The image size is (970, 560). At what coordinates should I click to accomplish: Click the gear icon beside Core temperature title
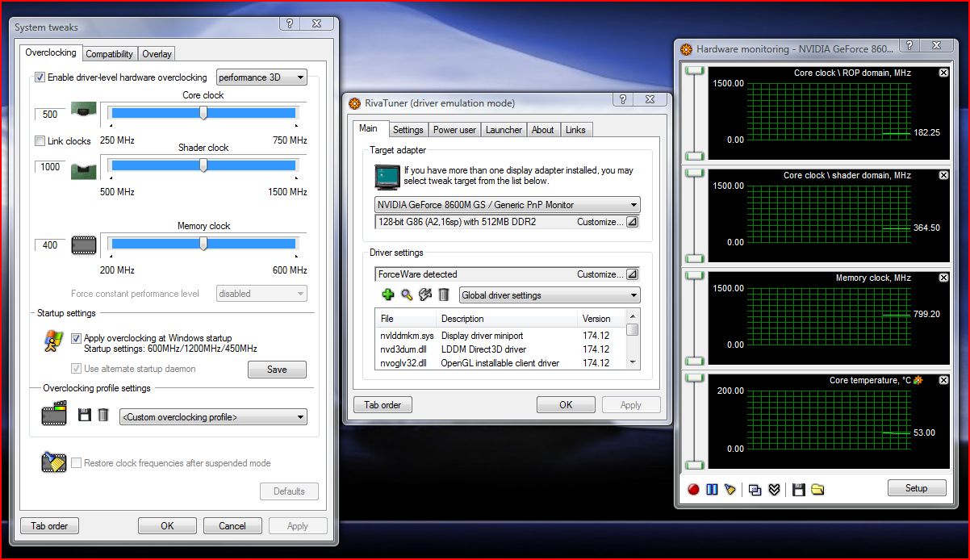(x=918, y=380)
